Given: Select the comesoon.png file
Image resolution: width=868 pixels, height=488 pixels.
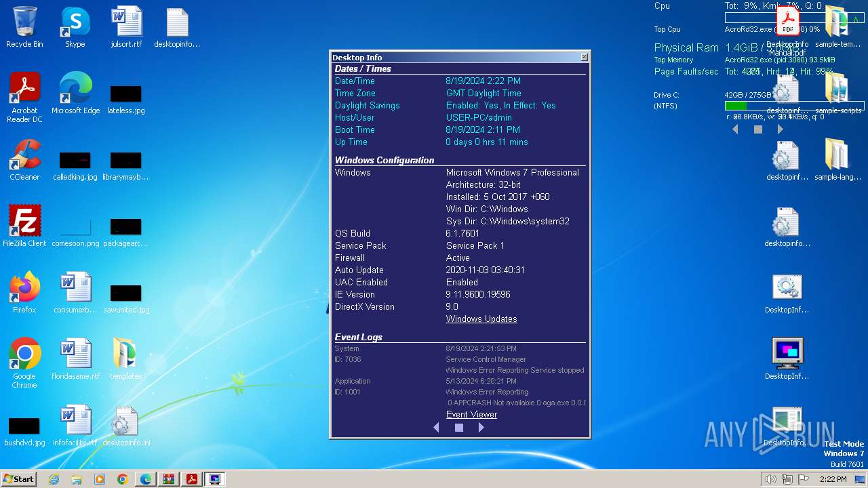Looking at the screenshot, I should 75,231.
